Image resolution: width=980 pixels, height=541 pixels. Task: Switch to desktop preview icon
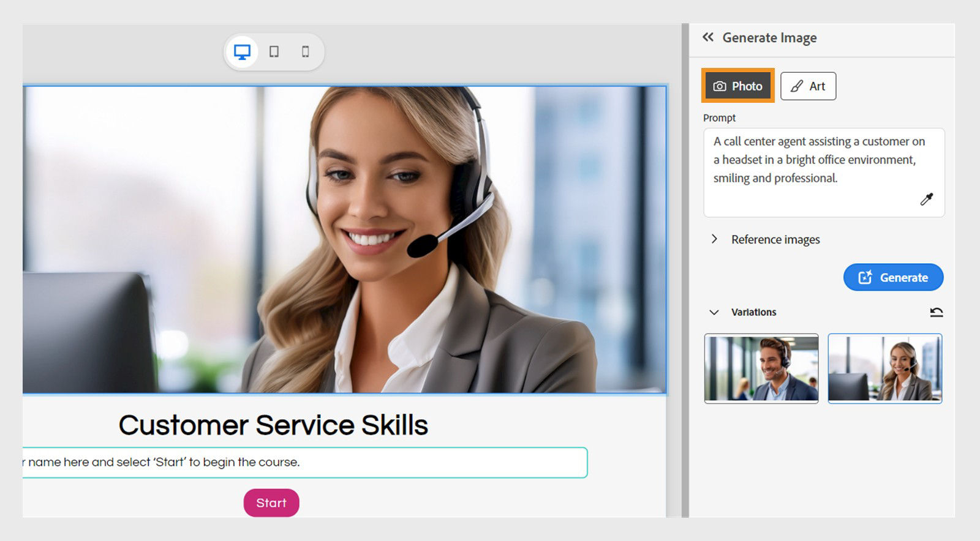pos(242,52)
